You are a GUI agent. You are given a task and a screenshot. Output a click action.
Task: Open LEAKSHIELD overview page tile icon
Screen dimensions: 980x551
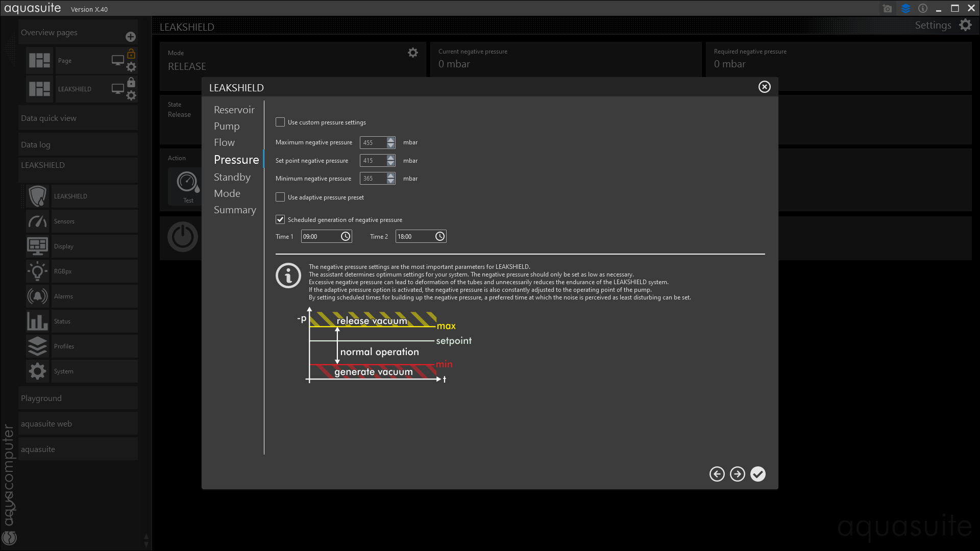click(39, 89)
